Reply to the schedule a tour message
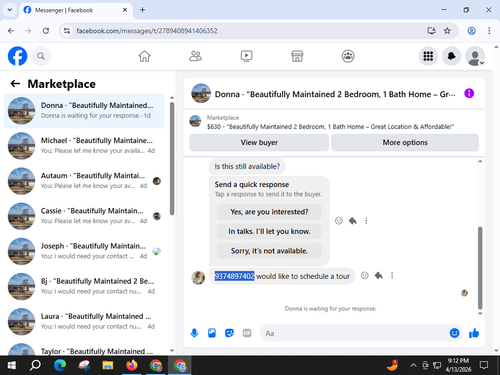The height and width of the screenshot is (375, 500). click(x=378, y=276)
